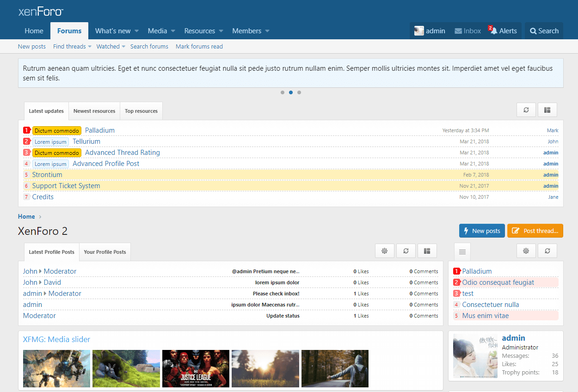Open the Members menu dropdown arrow
Screen dimensions: 578x392
(267, 31)
